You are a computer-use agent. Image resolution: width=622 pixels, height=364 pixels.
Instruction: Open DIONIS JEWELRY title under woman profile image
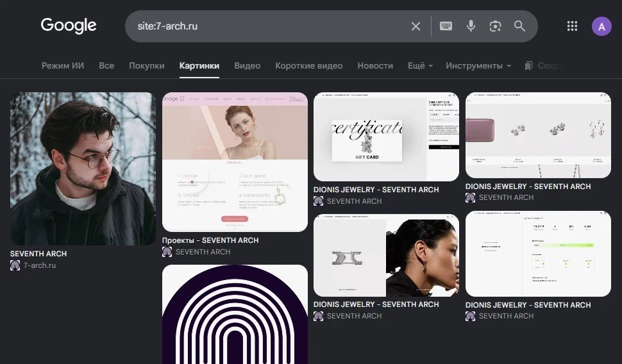click(x=376, y=304)
